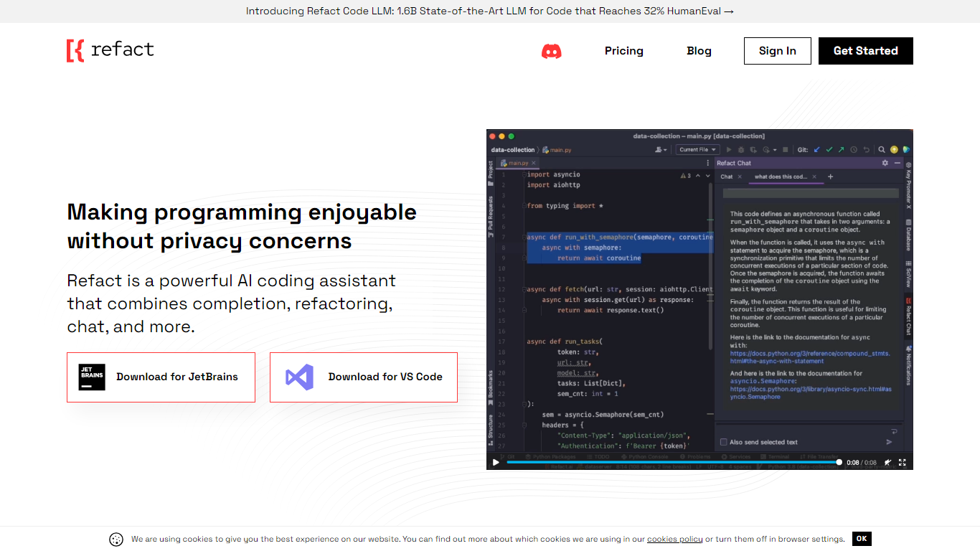Select the main.py editor tab
This screenshot has height=551, width=980.
coord(518,163)
